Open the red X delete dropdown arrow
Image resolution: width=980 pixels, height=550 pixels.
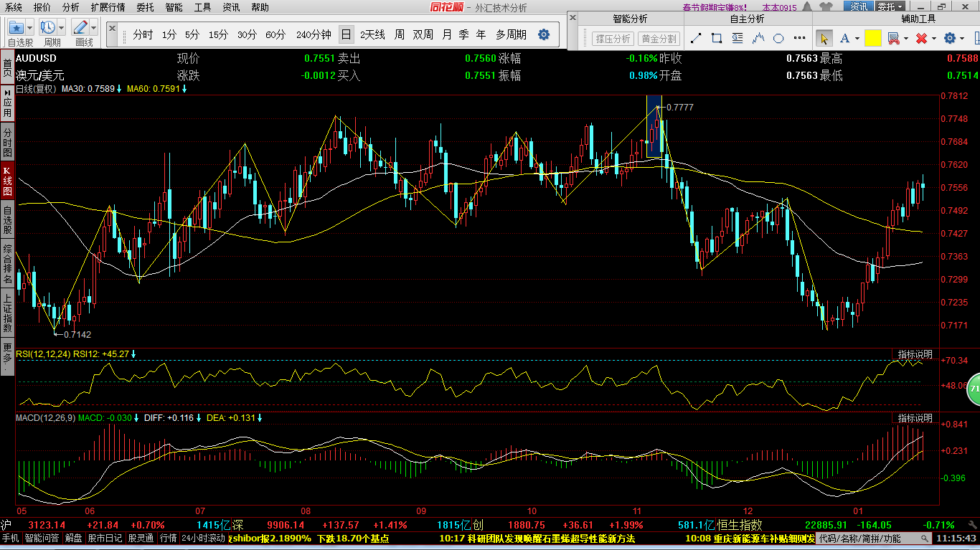934,39
